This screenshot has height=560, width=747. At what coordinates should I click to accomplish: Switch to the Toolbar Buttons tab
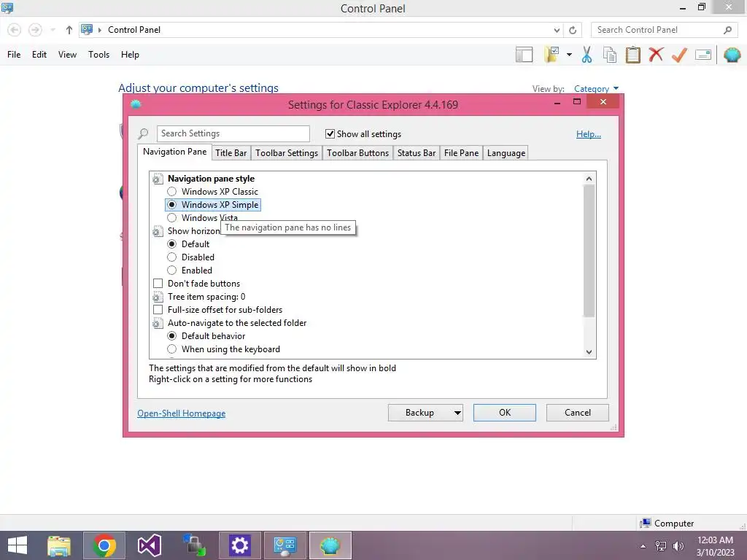coord(357,153)
